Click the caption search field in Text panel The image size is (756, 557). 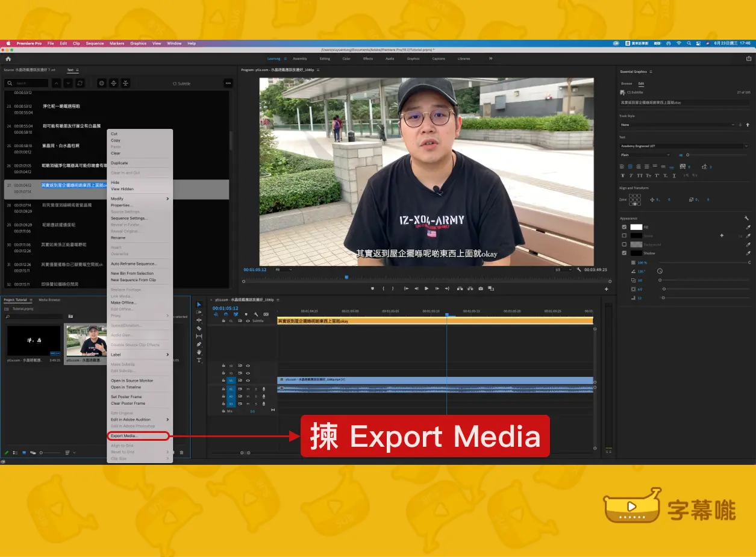30,83
